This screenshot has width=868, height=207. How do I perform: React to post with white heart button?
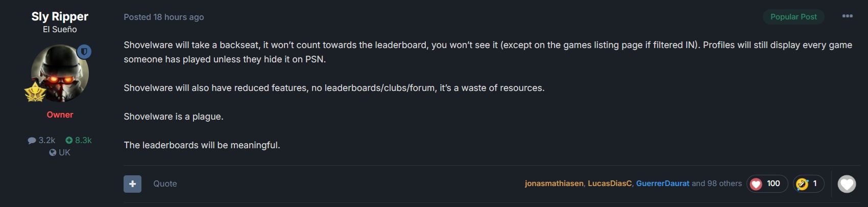(847, 184)
